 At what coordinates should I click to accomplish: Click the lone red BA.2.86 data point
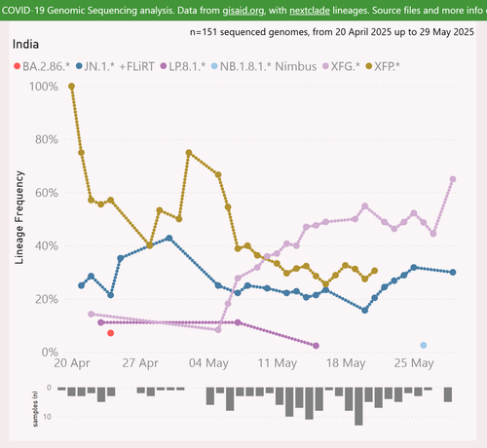(111, 333)
